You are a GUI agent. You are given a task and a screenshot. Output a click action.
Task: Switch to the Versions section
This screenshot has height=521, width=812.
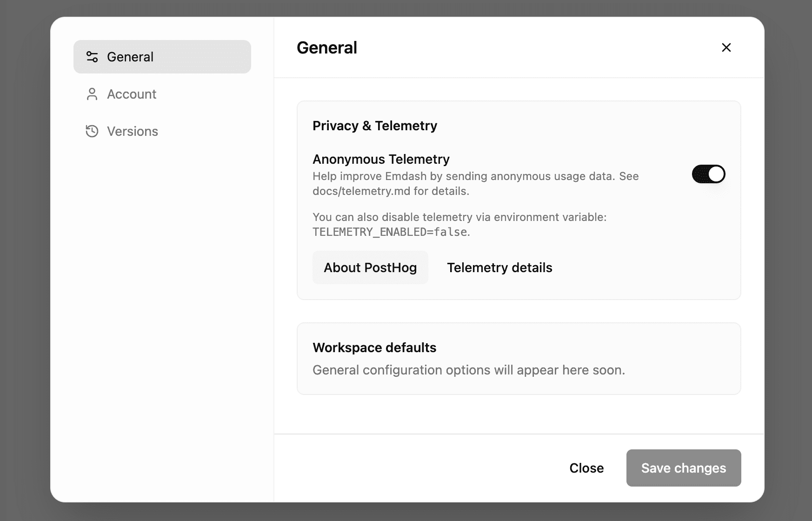coord(132,131)
